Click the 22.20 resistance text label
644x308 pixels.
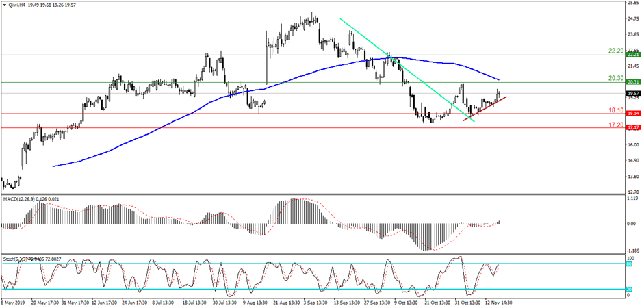click(x=615, y=51)
